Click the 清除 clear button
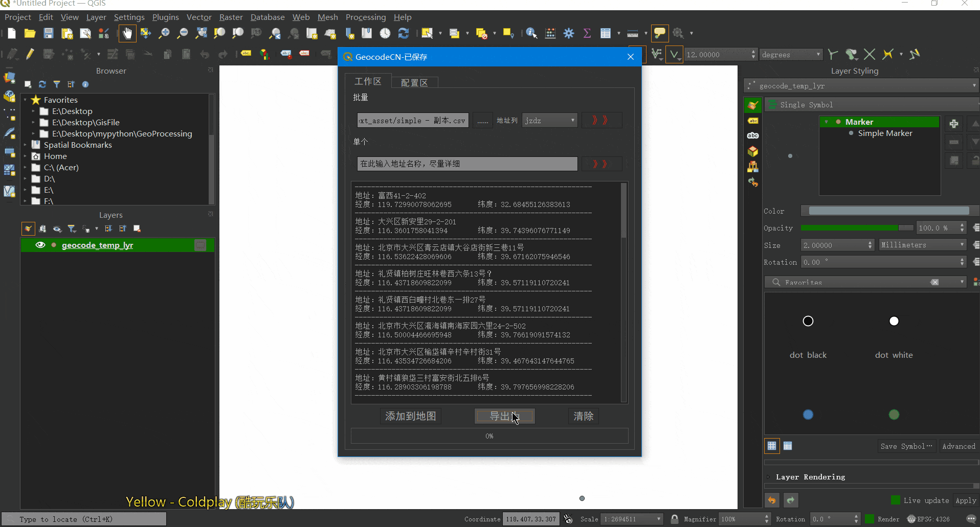Viewport: 980px width, 527px height. coord(584,416)
